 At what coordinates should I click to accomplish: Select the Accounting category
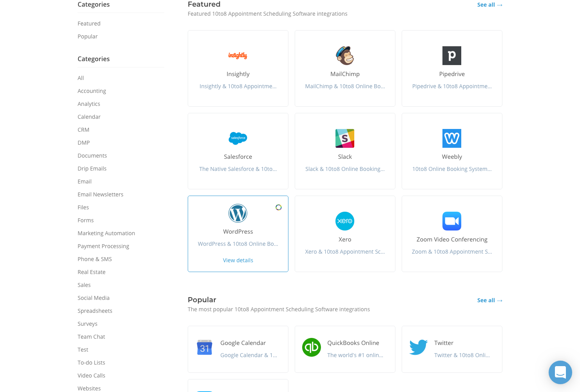point(92,91)
